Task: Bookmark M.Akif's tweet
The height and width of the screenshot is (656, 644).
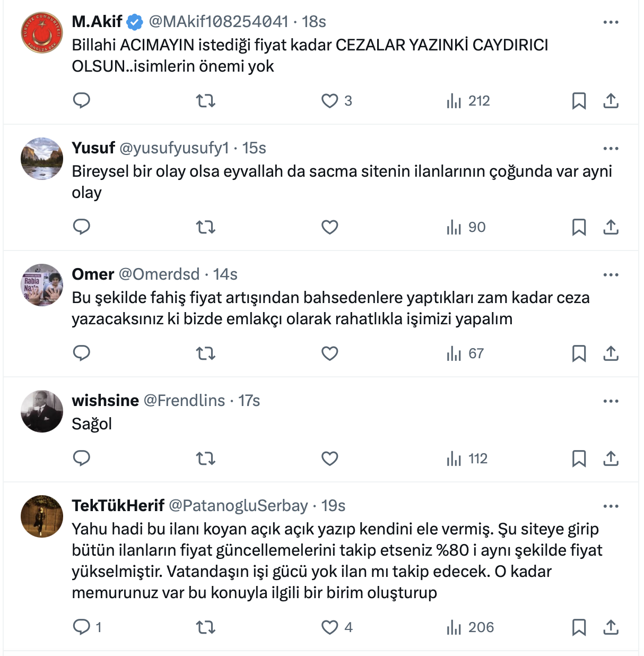Action: [579, 100]
